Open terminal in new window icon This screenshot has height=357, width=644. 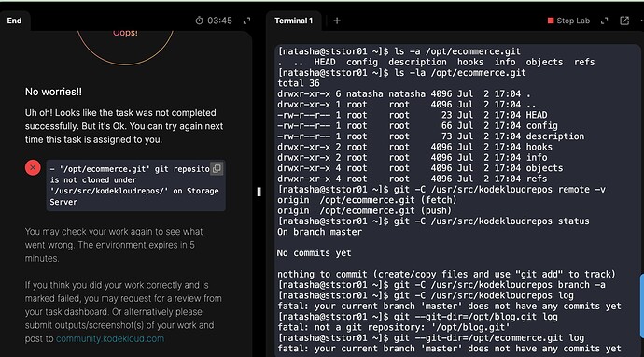(x=624, y=21)
